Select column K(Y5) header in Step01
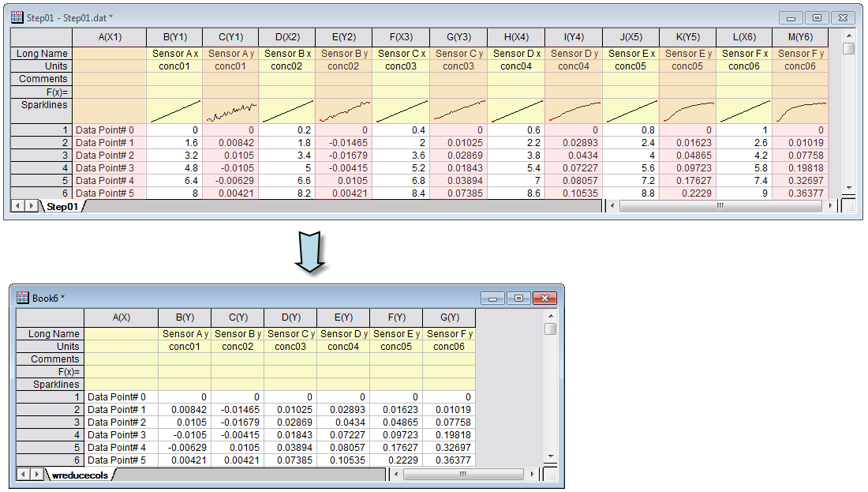The width and height of the screenshot is (868, 492). click(688, 37)
